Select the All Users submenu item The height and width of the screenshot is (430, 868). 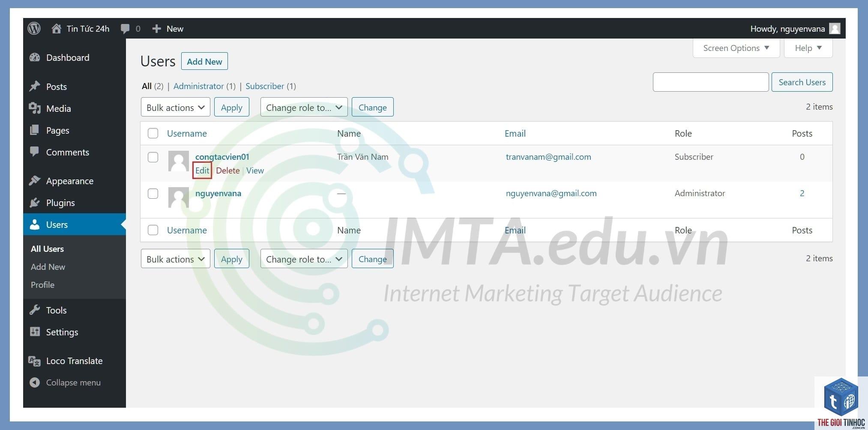pos(47,249)
